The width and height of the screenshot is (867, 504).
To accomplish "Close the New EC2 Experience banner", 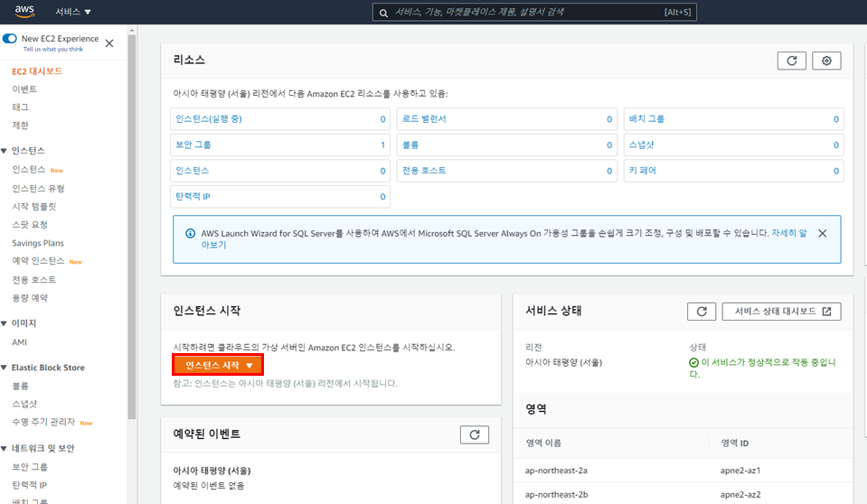I will (109, 43).
